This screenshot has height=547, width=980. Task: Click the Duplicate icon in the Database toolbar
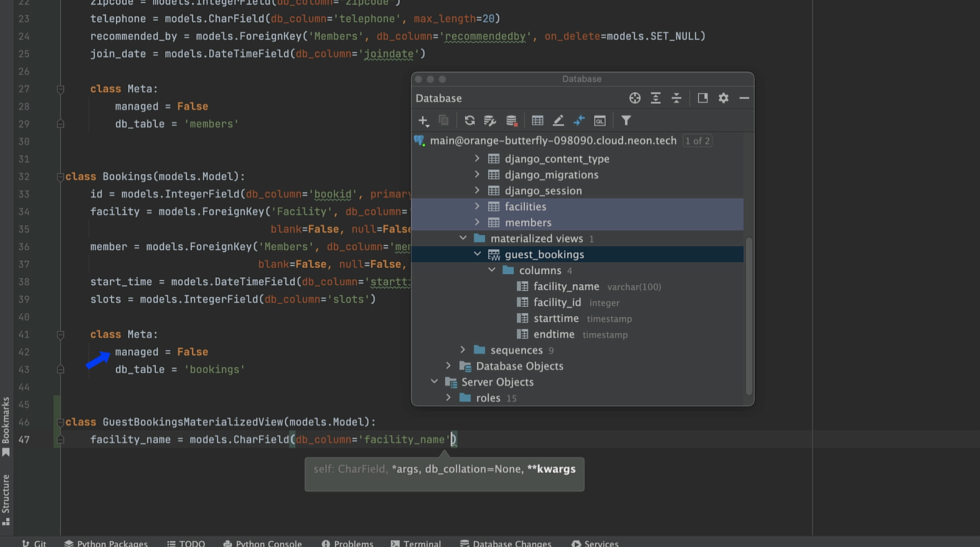click(444, 120)
